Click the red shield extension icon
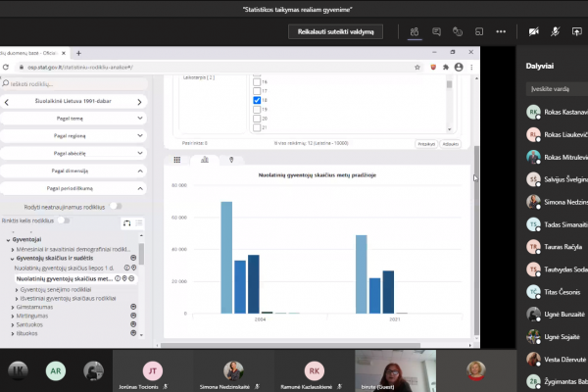The image size is (588, 392). coord(433,68)
